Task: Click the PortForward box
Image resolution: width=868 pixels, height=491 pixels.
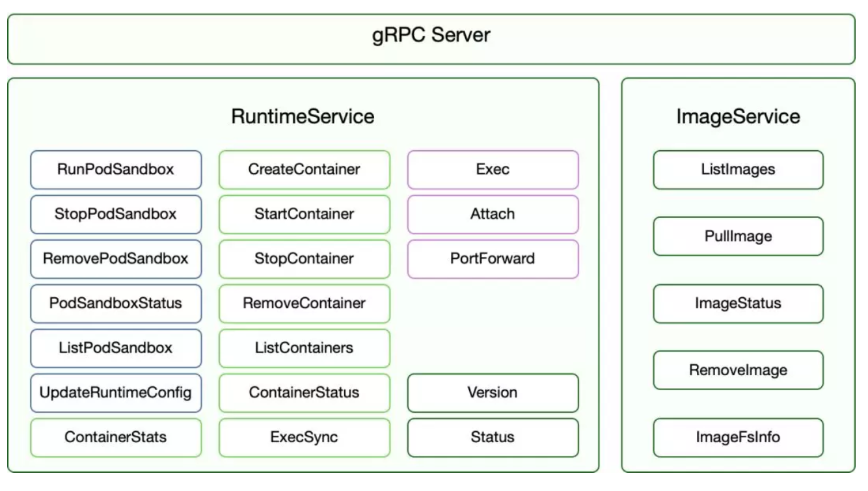Action: click(x=493, y=259)
